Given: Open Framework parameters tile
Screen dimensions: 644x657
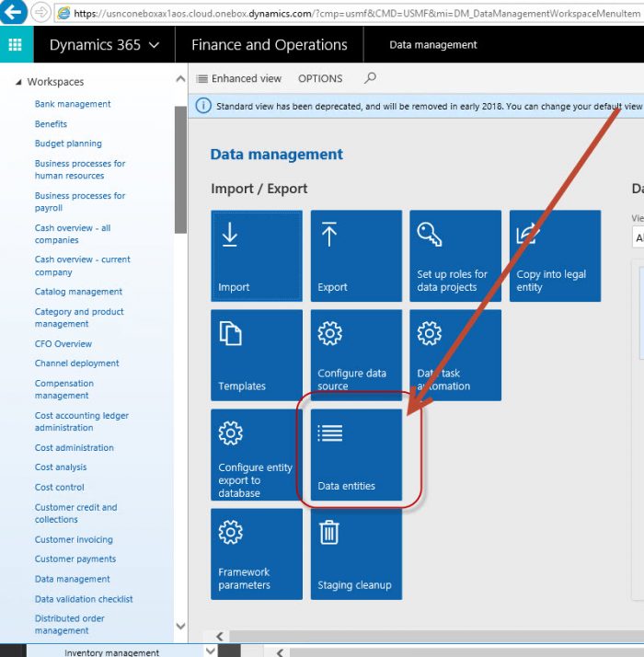Looking at the screenshot, I should click(257, 554).
